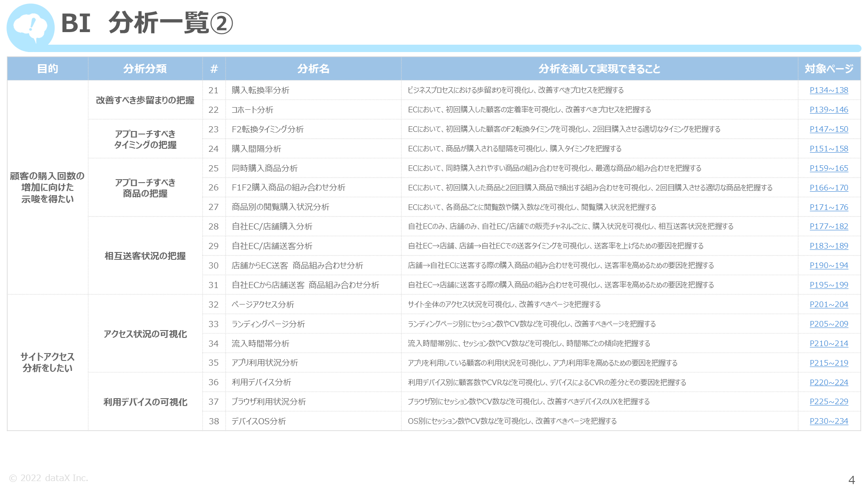
Task: Open page link P177~182
Action: coord(829,226)
